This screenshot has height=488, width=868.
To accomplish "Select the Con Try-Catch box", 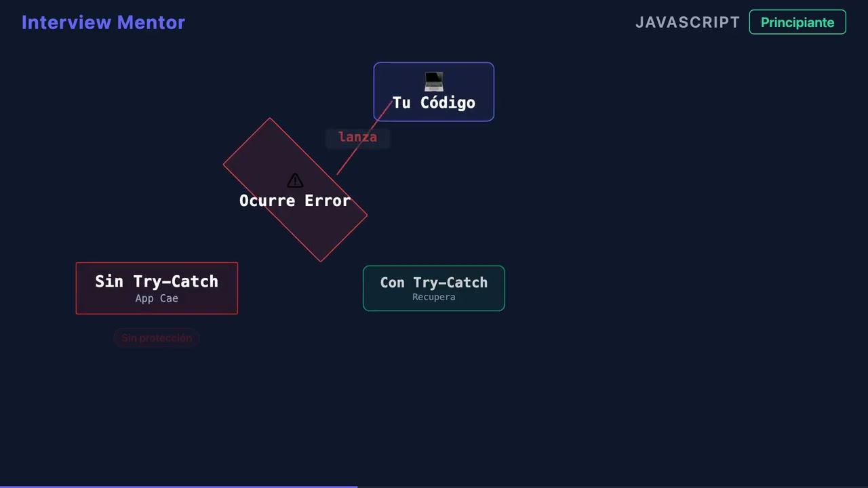I will (x=434, y=288).
